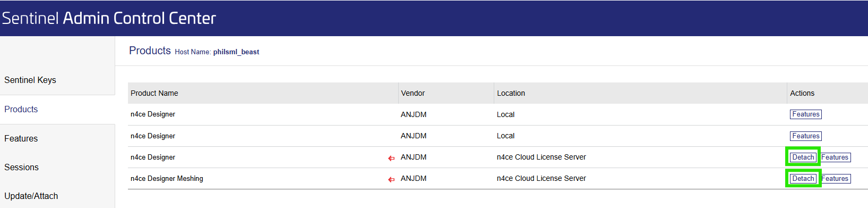
Task: Click red arrow icon beside n4ce Designer Meshing
Action: click(x=391, y=179)
